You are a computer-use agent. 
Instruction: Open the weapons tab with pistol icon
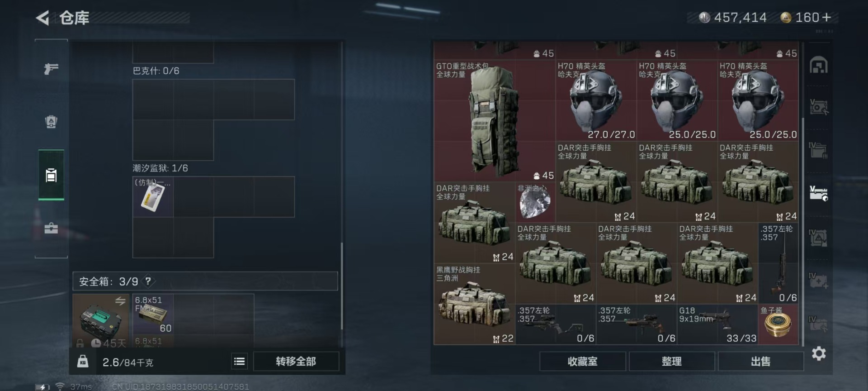[51, 69]
